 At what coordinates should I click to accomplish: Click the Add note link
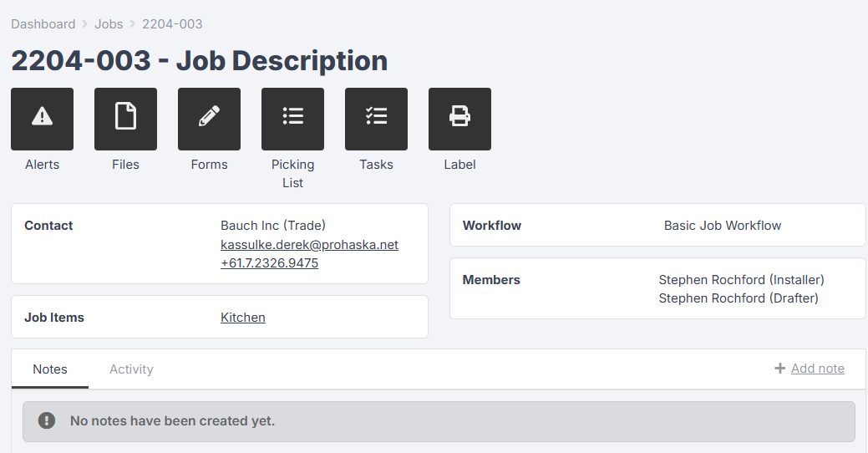[818, 369]
